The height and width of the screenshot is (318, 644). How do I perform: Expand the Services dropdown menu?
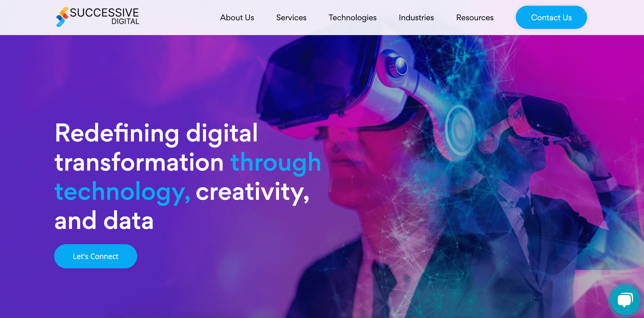(x=291, y=17)
